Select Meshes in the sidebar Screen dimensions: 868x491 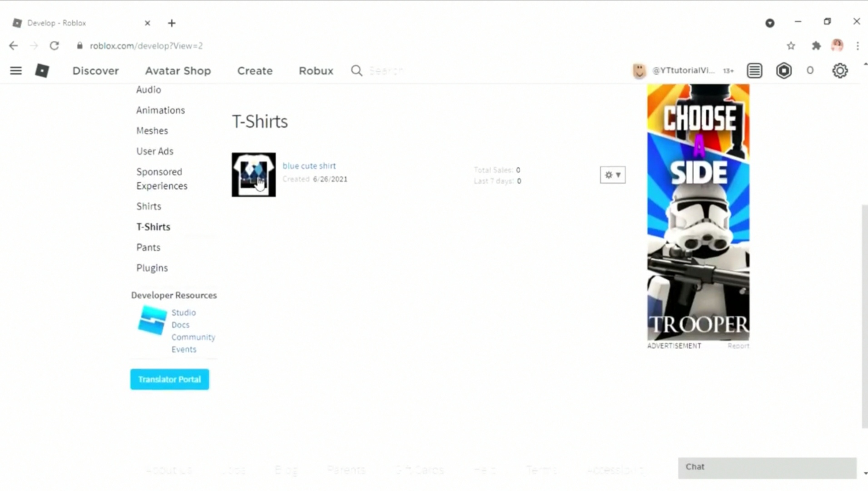point(152,130)
